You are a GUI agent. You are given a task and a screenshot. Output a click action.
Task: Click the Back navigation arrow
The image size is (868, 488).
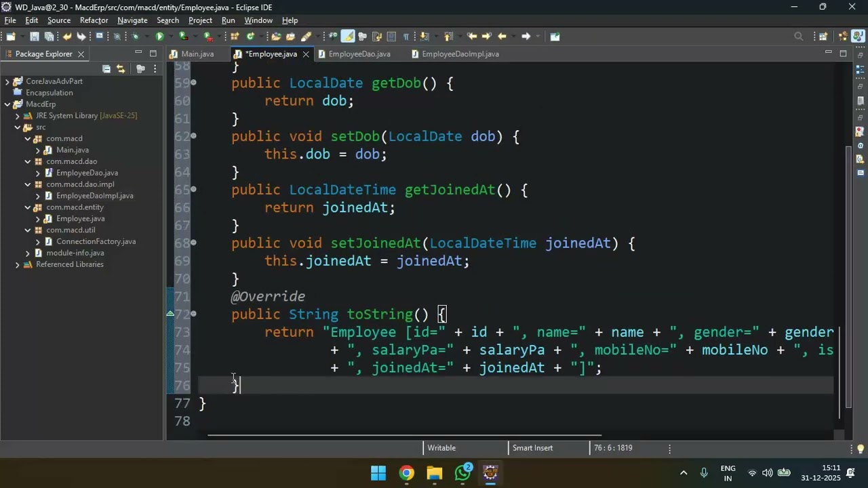tap(502, 36)
